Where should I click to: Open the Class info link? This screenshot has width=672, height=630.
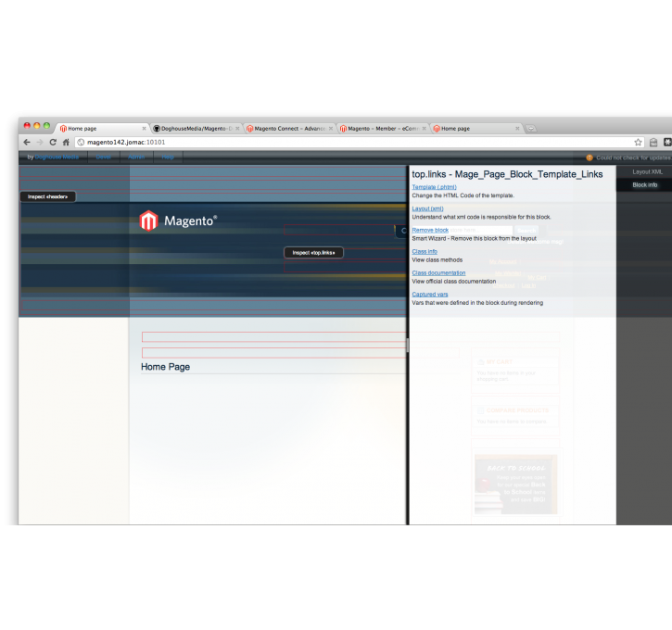[x=425, y=251]
